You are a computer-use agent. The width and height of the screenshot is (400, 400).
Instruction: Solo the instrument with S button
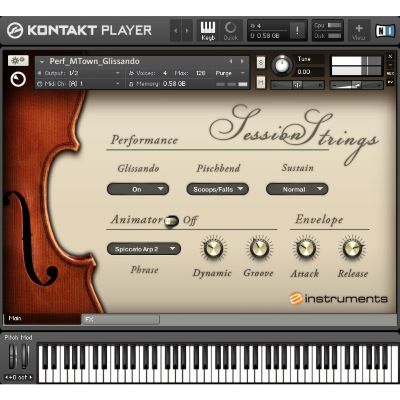(261, 63)
